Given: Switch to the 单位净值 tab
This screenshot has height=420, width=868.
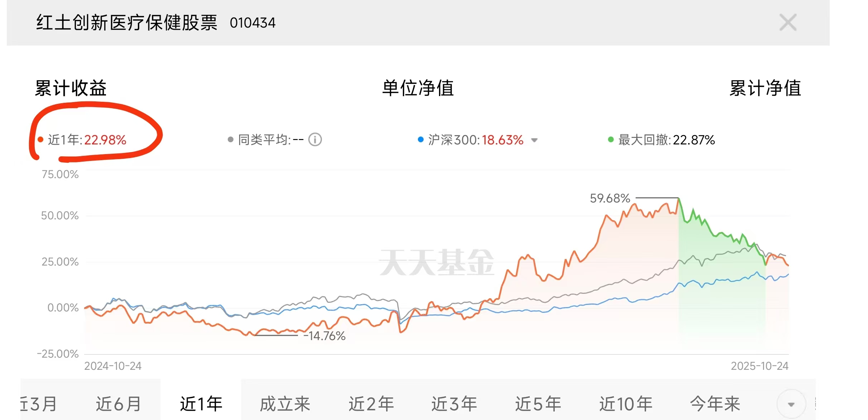Looking at the screenshot, I should pos(418,88).
